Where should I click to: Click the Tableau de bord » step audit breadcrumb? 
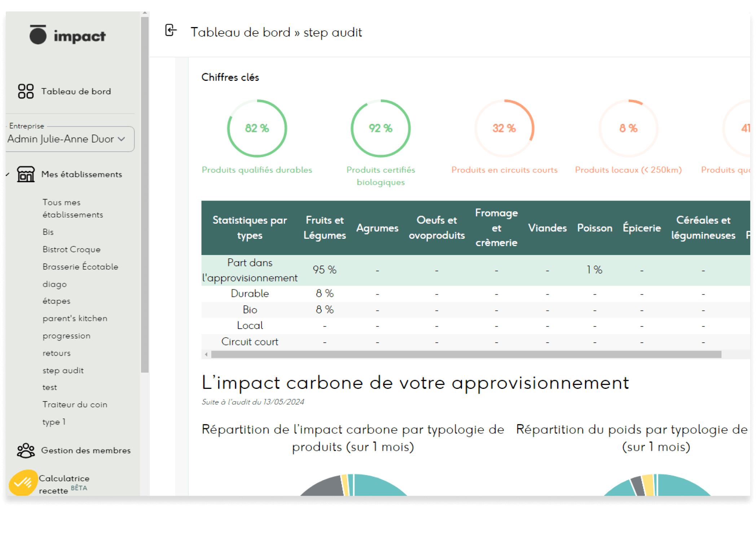coord(276,32)
